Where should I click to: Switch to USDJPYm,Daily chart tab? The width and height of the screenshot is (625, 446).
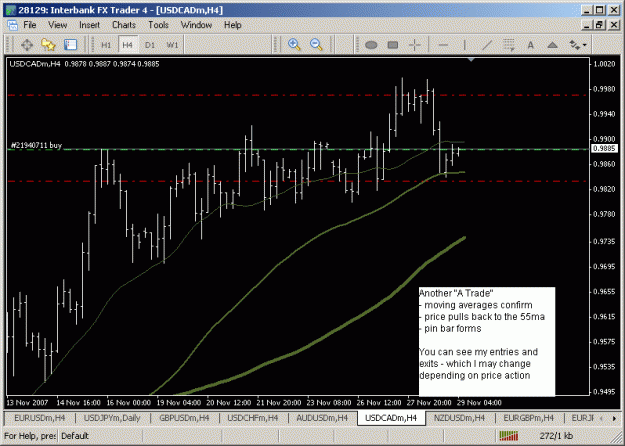112,418
